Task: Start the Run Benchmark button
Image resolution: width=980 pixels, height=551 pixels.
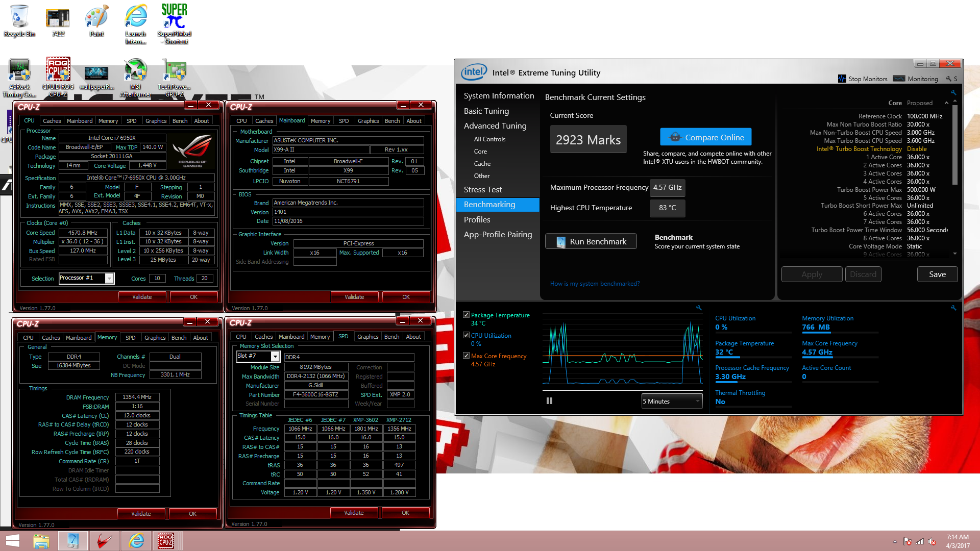Action: (x=591, y=241)
